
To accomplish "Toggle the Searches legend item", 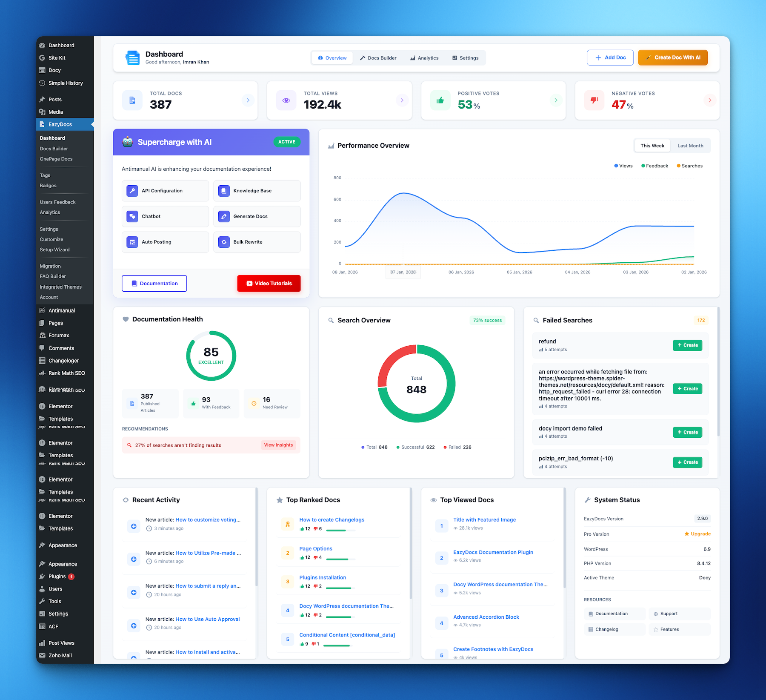I will coord(689,166).
